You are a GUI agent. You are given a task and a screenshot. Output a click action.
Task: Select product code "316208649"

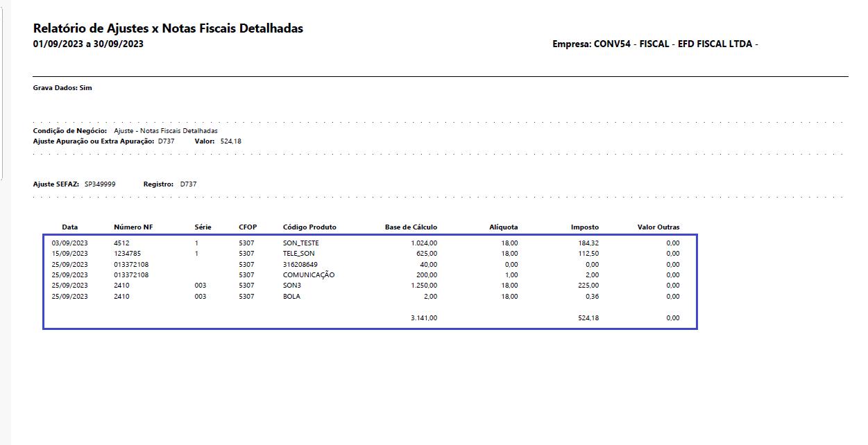300,264
